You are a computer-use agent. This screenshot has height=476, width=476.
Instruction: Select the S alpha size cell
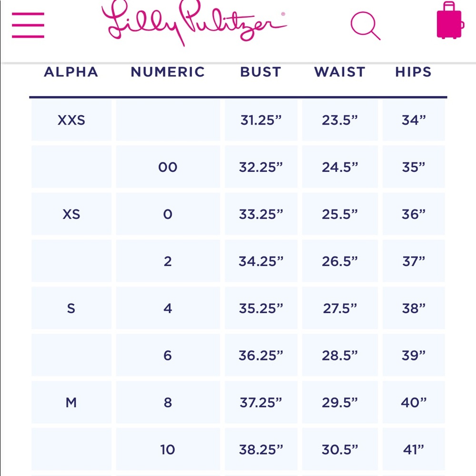71,308
